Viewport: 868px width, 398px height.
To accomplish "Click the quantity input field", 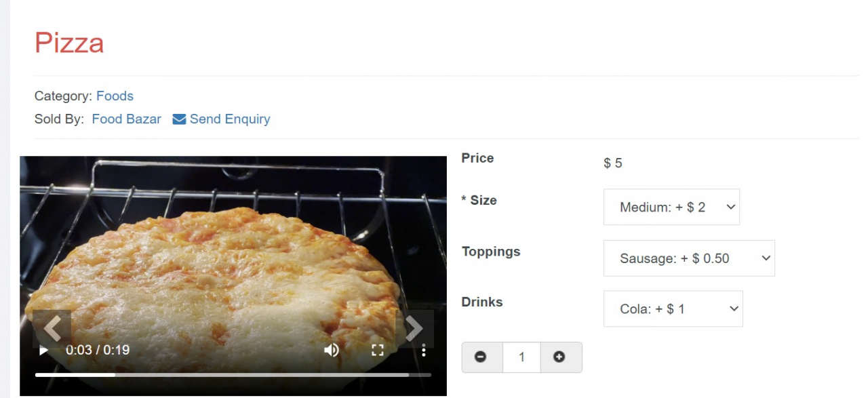I will (x=521, y=357).
